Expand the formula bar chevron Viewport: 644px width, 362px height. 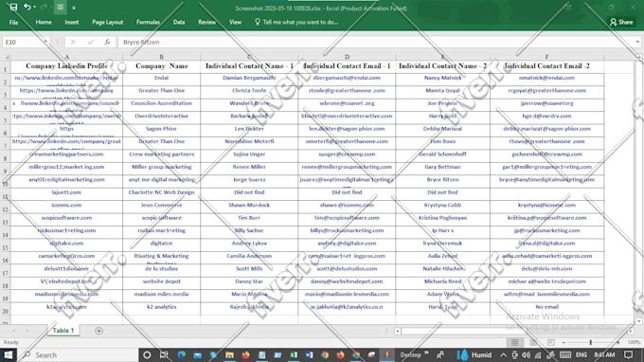pos(637,42)
